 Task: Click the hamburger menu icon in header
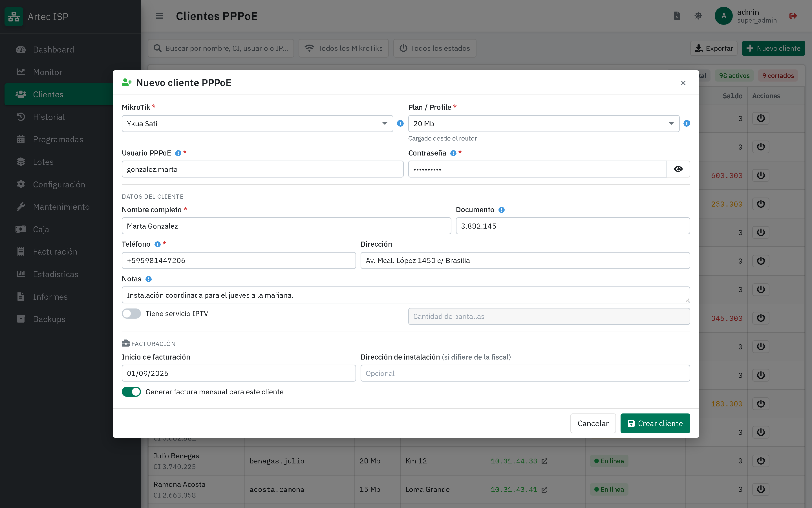click(160, 16)
